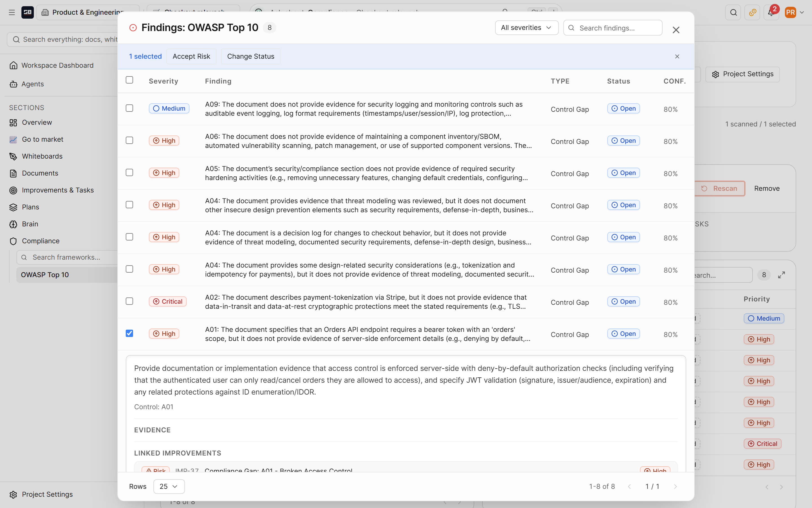Open Product & Engineering workspace selector
This screenshot has width=812, height=508.
(88, 12)
